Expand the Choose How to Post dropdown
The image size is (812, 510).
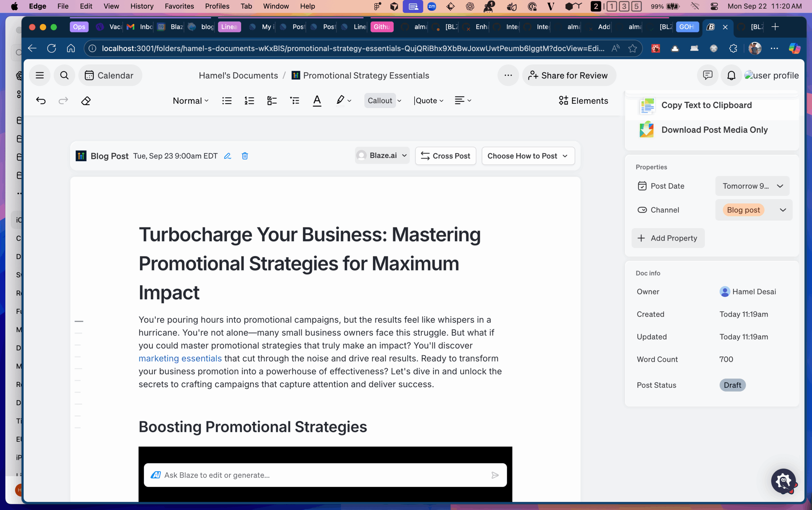point(527,156)
